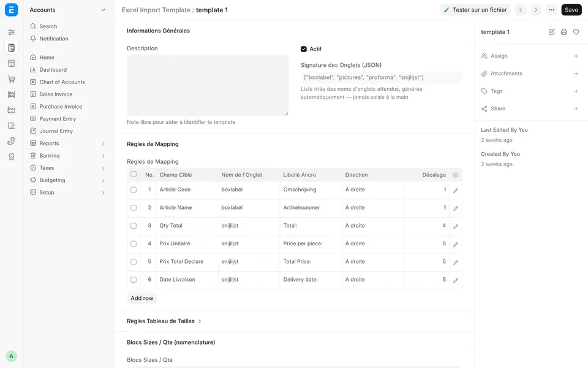
Task: Click the Signature des Onglets JSON field
Action: point(381,77)
